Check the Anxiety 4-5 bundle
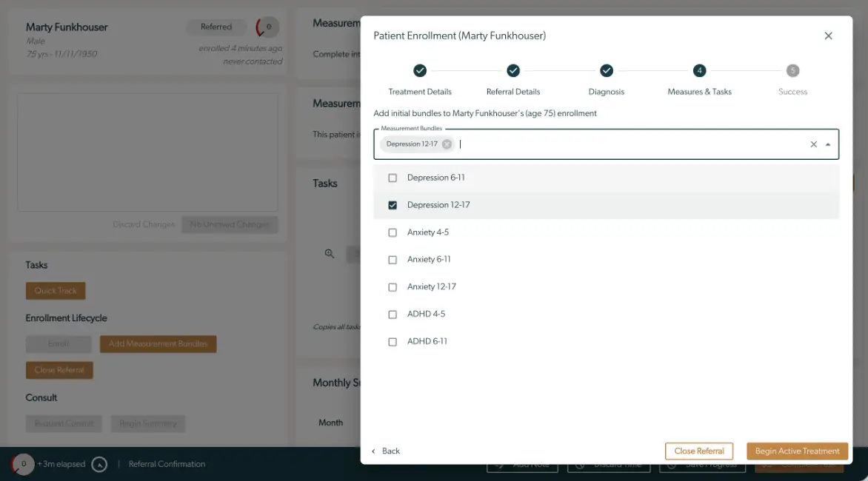Screen dimensions: 868x481 pos(393,232)
